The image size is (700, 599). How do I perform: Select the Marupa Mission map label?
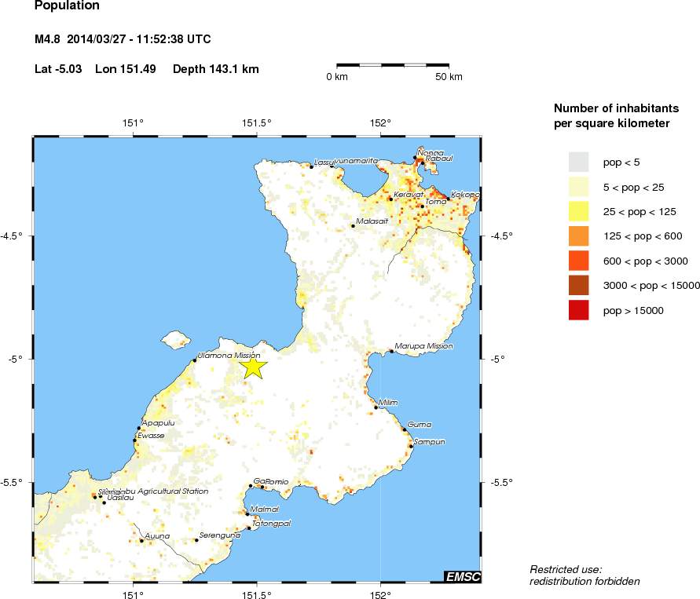tap(423, 346)
